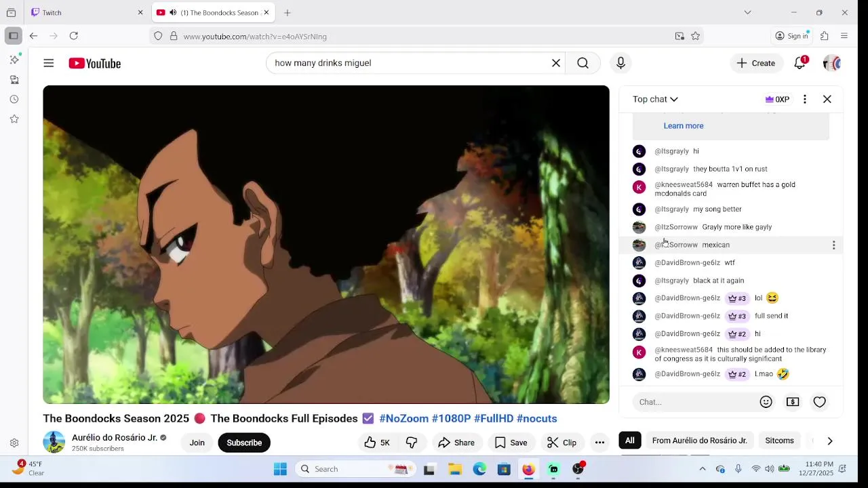Select the Boondocks Season YouTube tab

[x=213, y=12]
